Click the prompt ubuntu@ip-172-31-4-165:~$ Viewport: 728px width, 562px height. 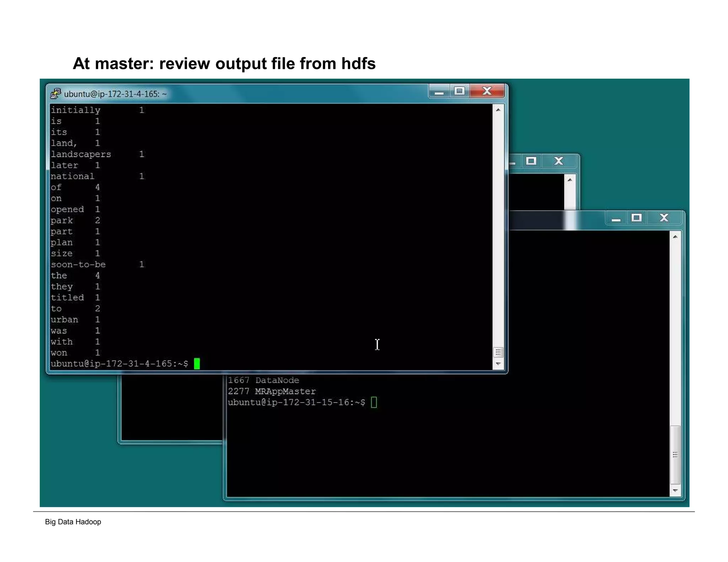119,364
